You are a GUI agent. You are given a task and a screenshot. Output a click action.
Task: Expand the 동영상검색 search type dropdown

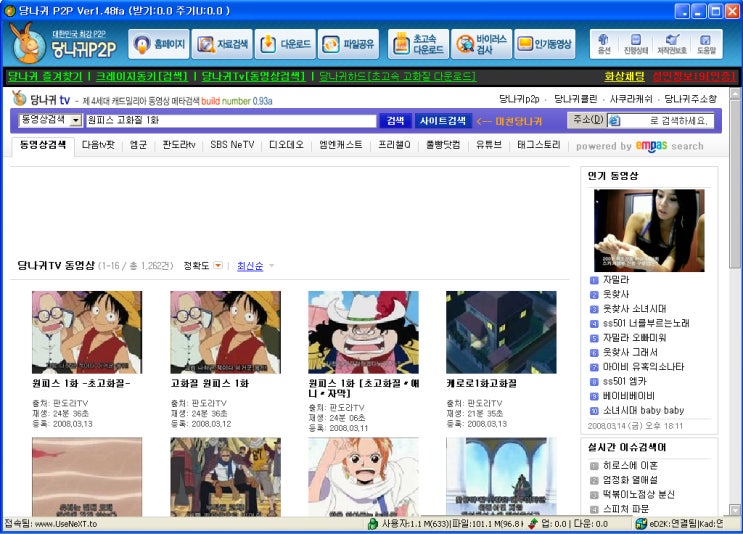point(76,120)
